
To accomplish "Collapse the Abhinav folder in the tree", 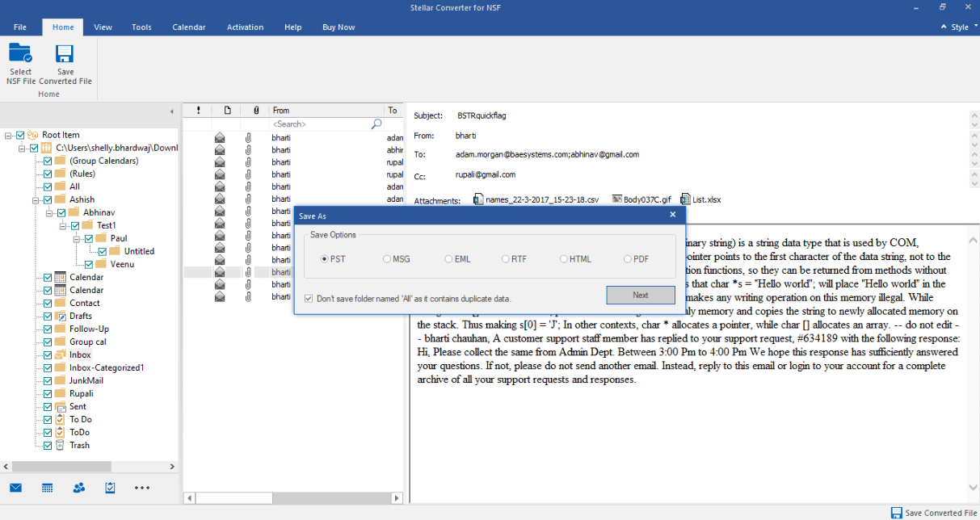I will click(50, 212).
